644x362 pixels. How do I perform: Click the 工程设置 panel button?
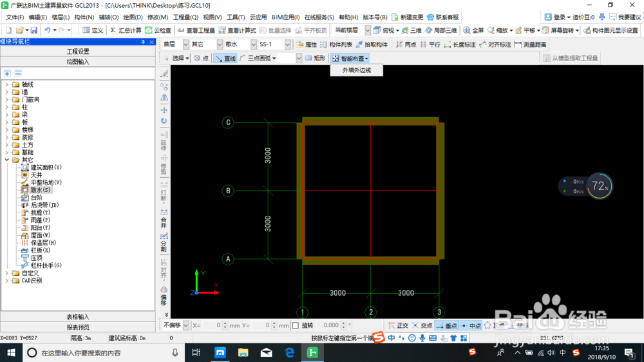(78, 52)
